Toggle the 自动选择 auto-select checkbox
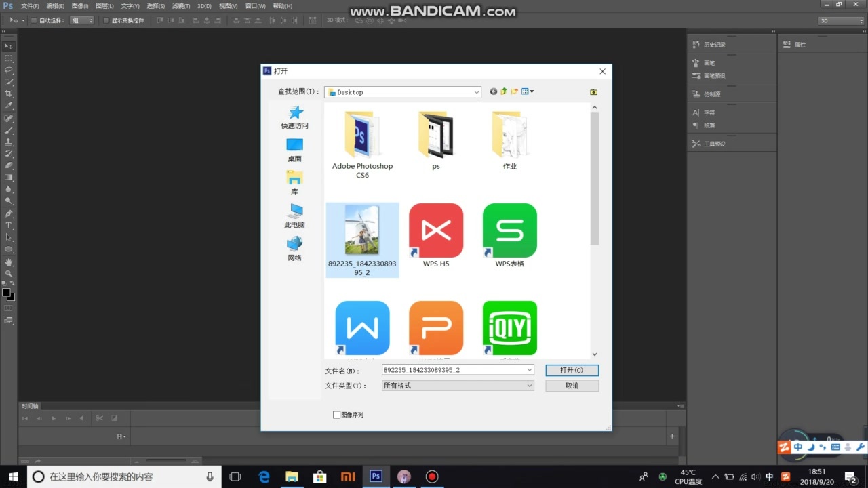868x488 pixels. pos(33,20)
